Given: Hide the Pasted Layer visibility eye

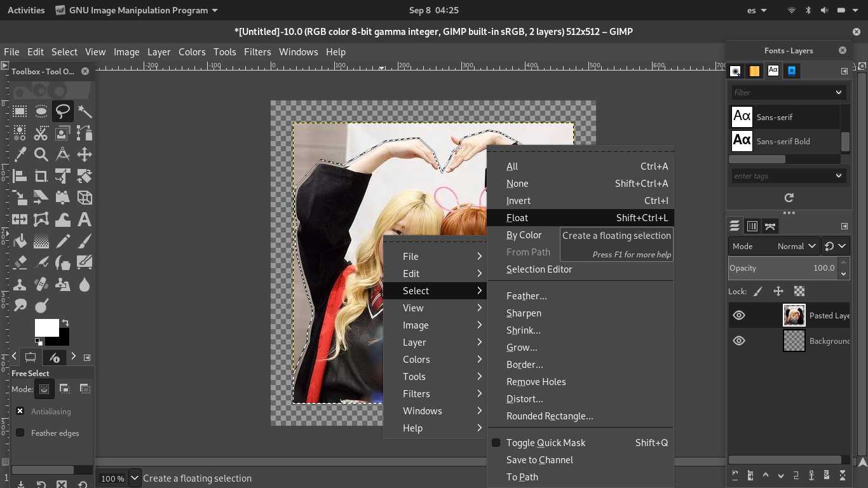Looking at the screenshot, I should click(x=739, y=315).
